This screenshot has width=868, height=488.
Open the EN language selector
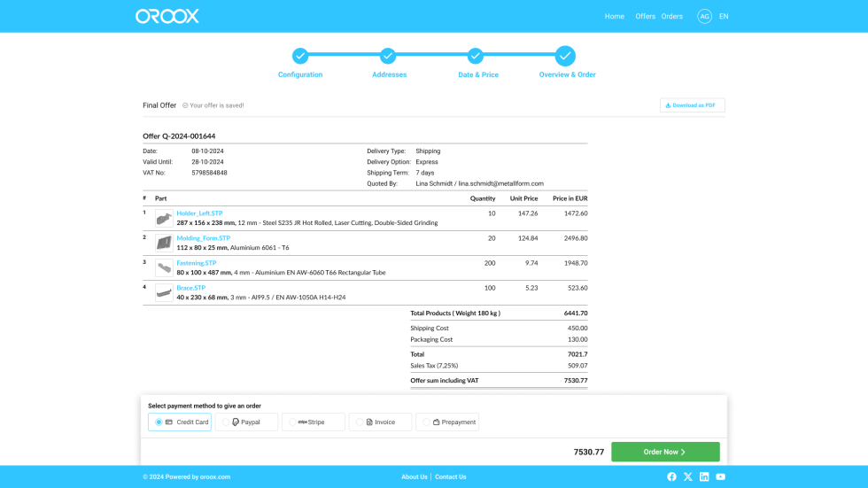724,16
